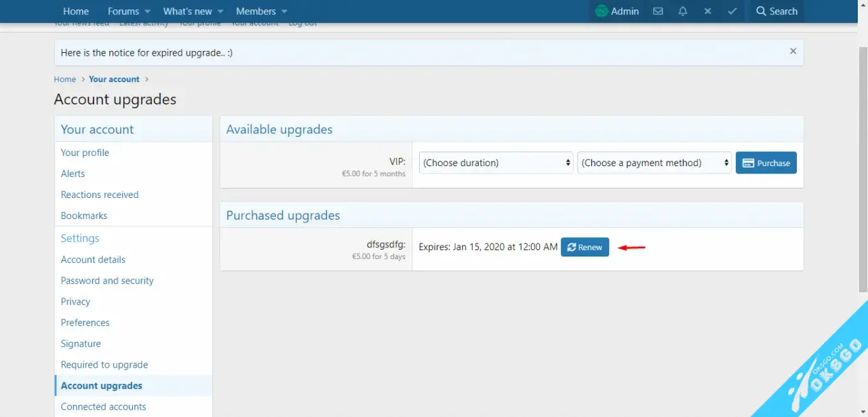Open Password and security settings
The width and height of the screenshot is (868, 417).
107,281
